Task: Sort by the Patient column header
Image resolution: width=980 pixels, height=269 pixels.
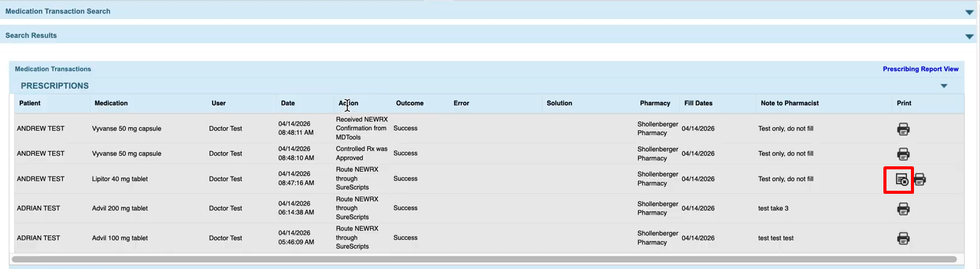Action: tap(30, 103)
